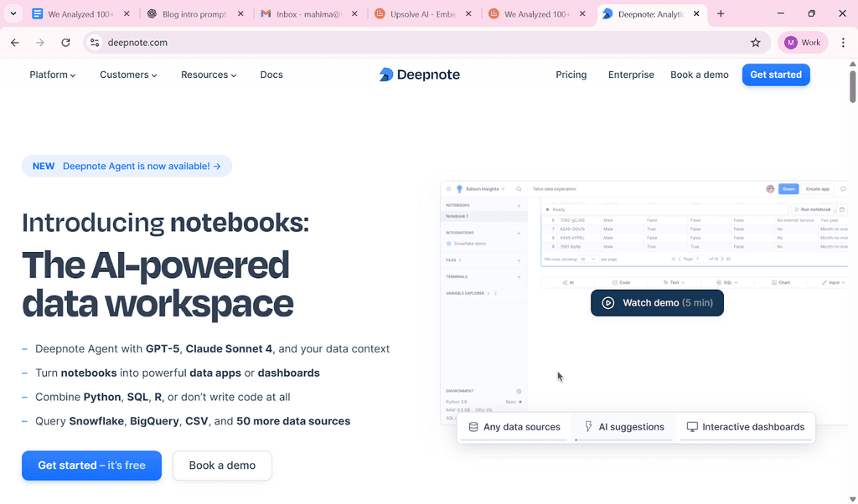Click the Run notebook play icon
This screenshot has height=504, width=858.
(x=798, y=209)
